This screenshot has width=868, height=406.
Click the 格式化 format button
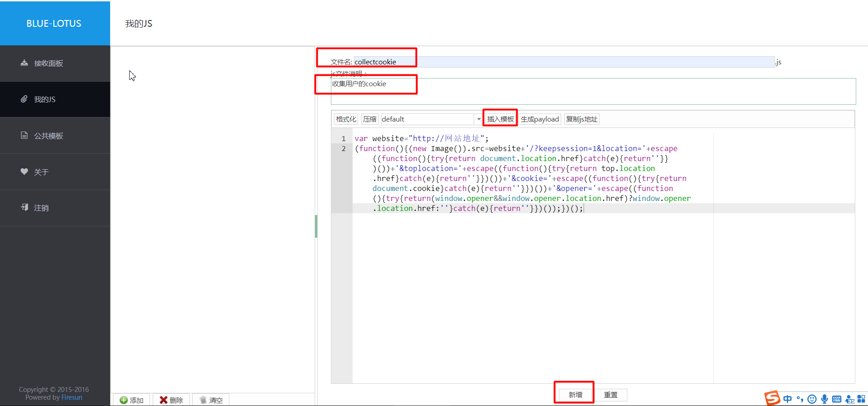point(346,119)
